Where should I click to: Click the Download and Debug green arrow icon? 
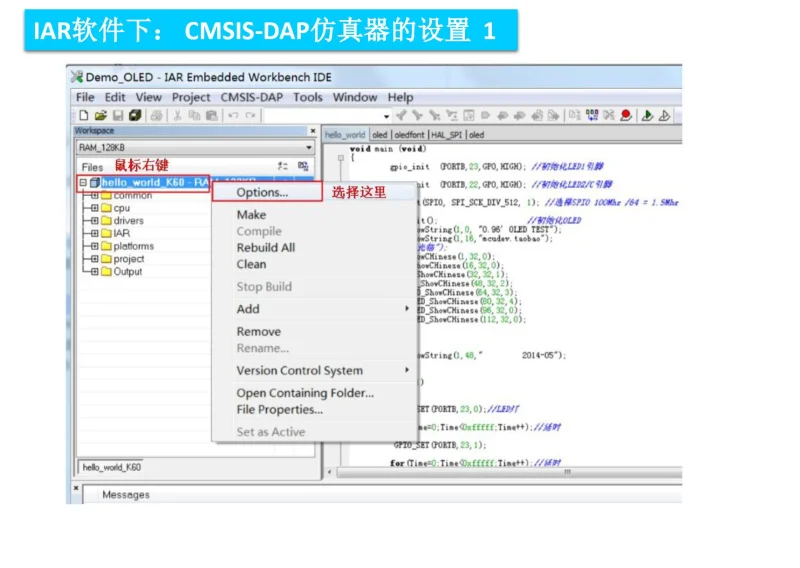click(647, 115)
